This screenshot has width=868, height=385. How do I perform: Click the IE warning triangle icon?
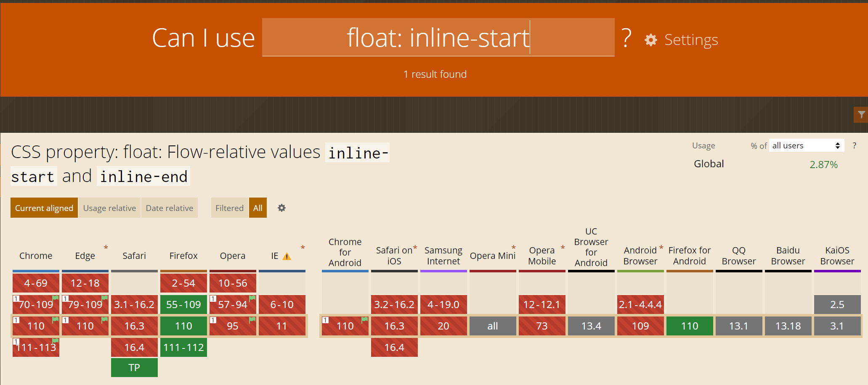(x=287, y=256)
